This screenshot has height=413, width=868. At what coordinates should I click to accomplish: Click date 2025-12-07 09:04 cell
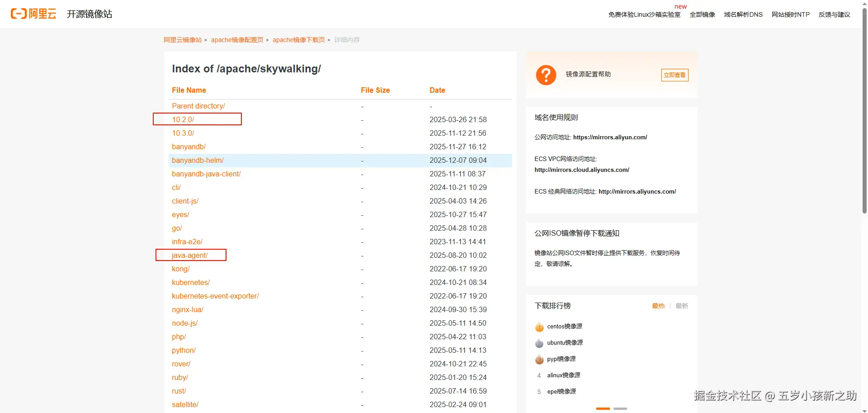[458, 160]
